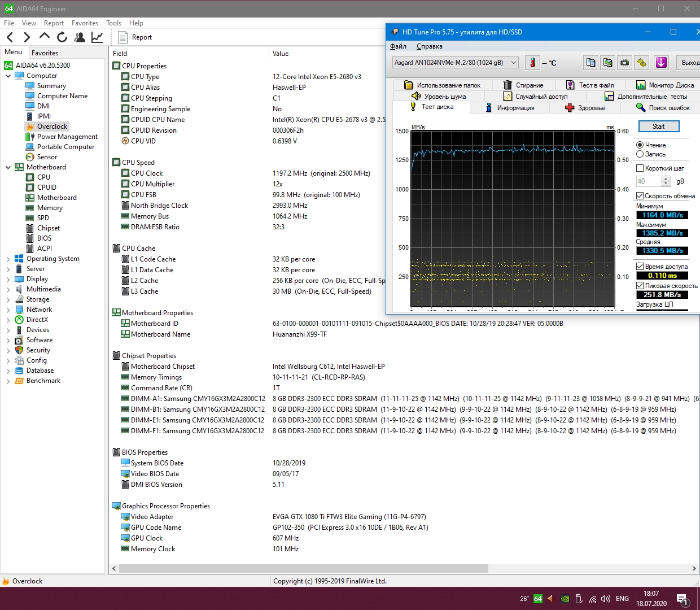Toggle the Пиковая скорость checkbox
The image size is (700, 610).
[640, 286]
